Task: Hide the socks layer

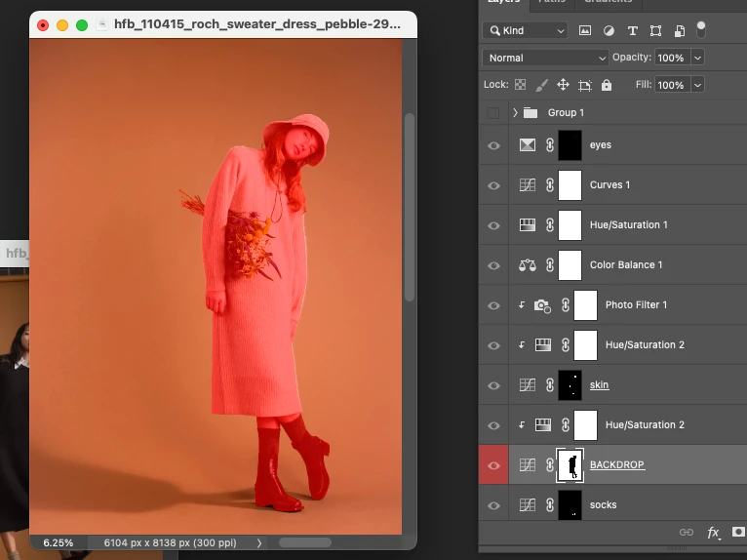Action: pyautogui.click(x=493, y=505)
